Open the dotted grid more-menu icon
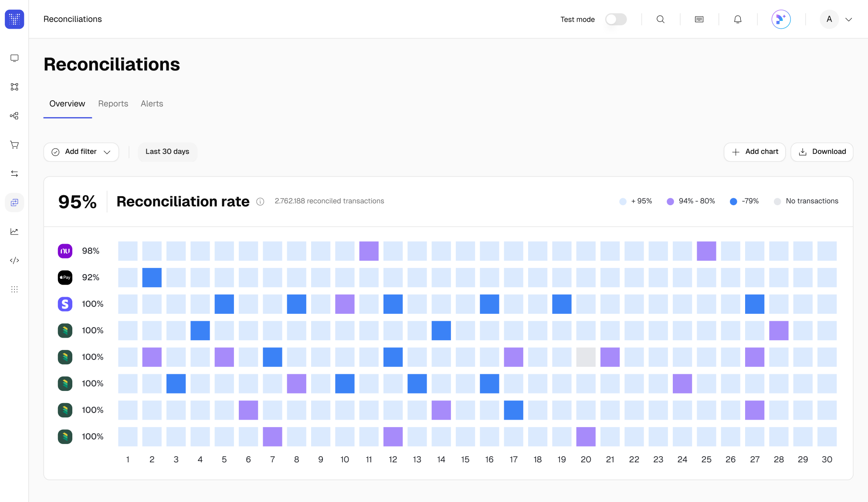The image size is (868, 502). point(14,289)
